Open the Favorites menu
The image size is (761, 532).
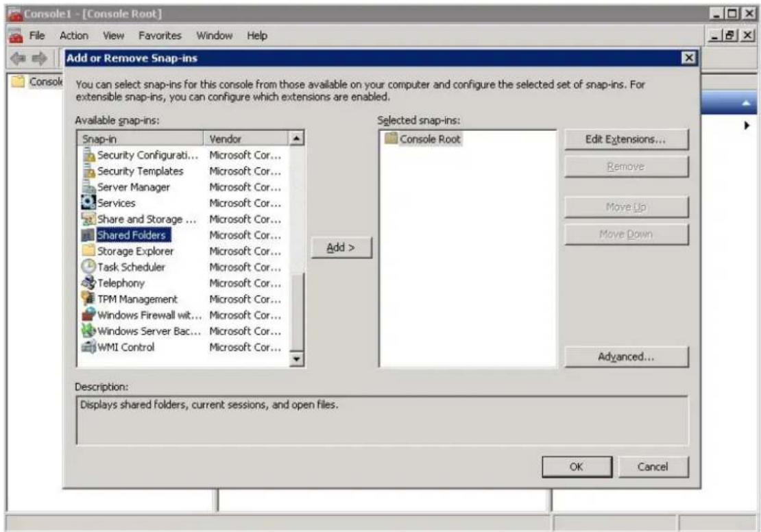(x=160, y=36)
